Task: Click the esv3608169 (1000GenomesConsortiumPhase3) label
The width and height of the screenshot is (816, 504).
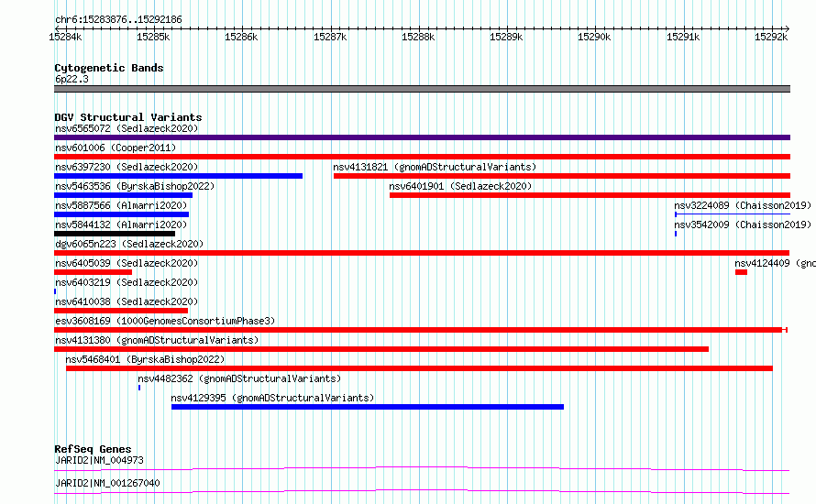Action: [165, 321]
